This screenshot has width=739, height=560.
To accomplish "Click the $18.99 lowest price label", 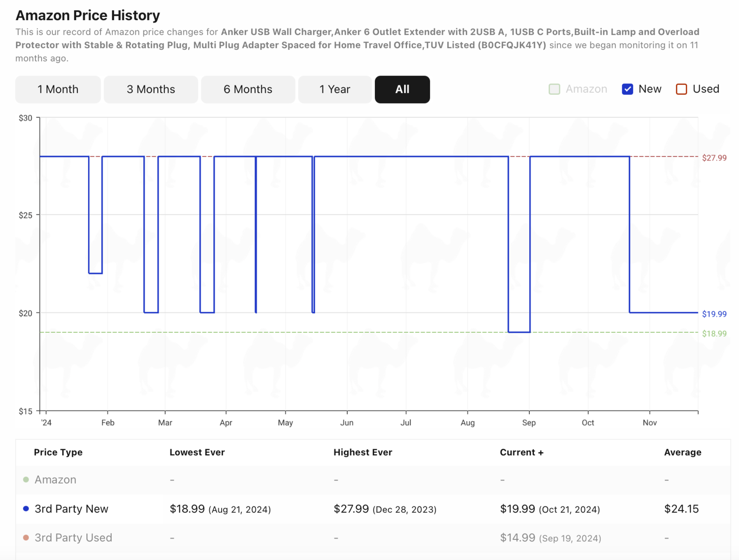I will coord(714,333).
